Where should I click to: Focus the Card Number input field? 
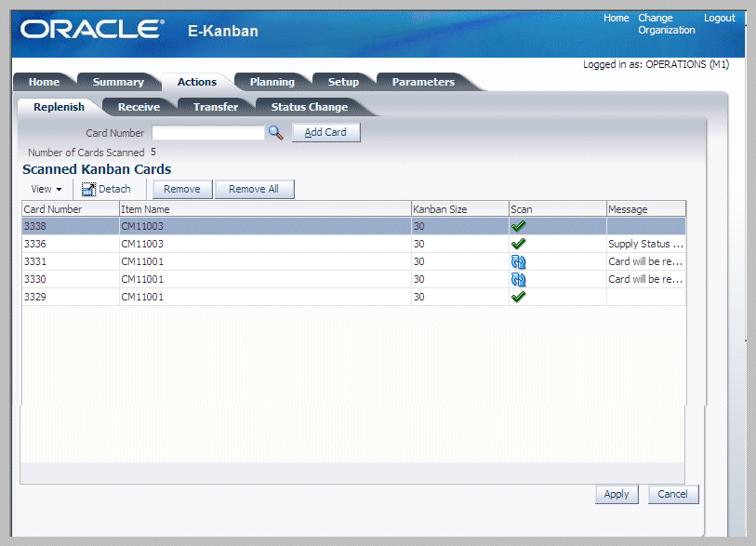[x=208, y=133]
